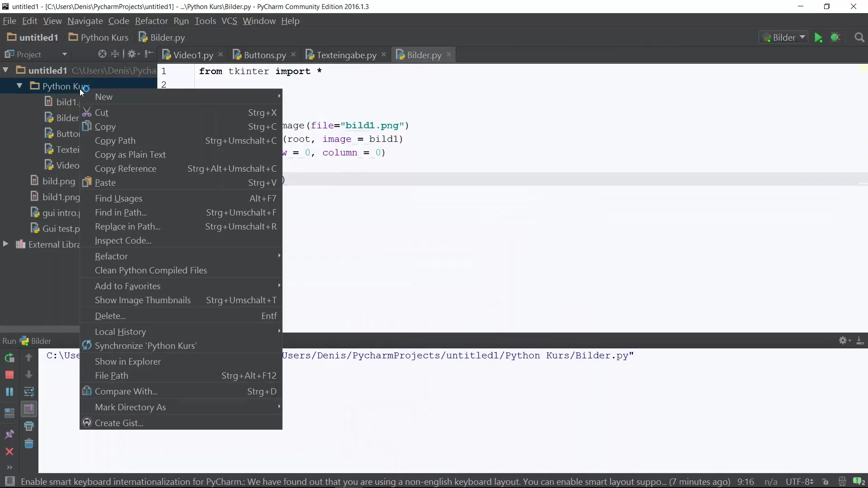Open the Bilder run configuration dropdown
Image resolution: width=868 pixels, height=488 pixels.
(x=783, y=38)
